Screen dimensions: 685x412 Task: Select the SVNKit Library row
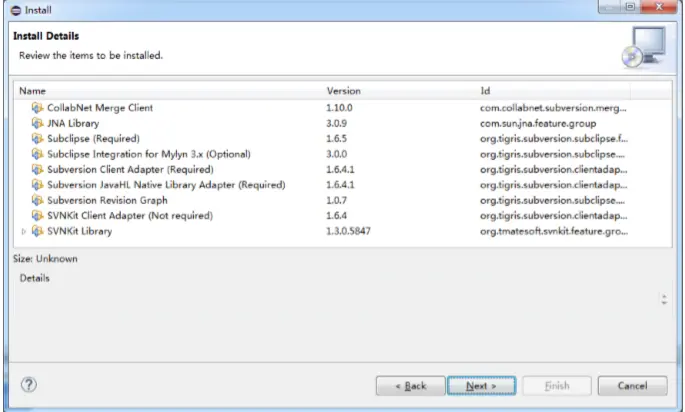(343, 231)
